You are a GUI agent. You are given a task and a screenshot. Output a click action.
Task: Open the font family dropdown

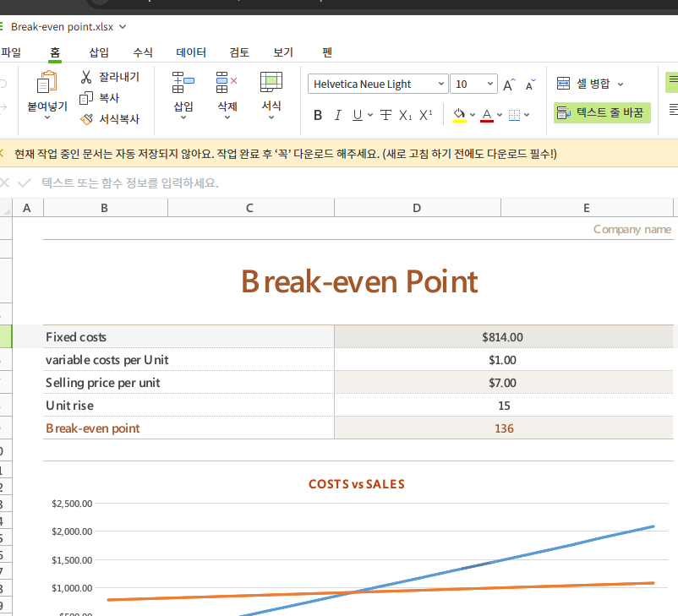pos(376,84)
